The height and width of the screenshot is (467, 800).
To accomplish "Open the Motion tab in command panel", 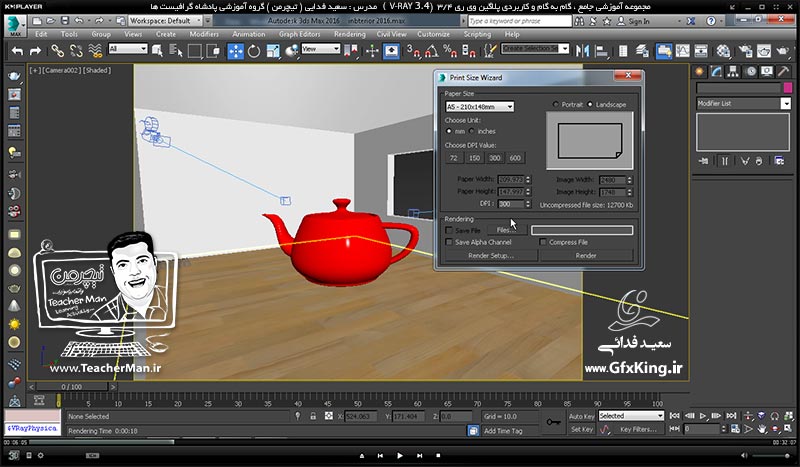I will (751, 71).
